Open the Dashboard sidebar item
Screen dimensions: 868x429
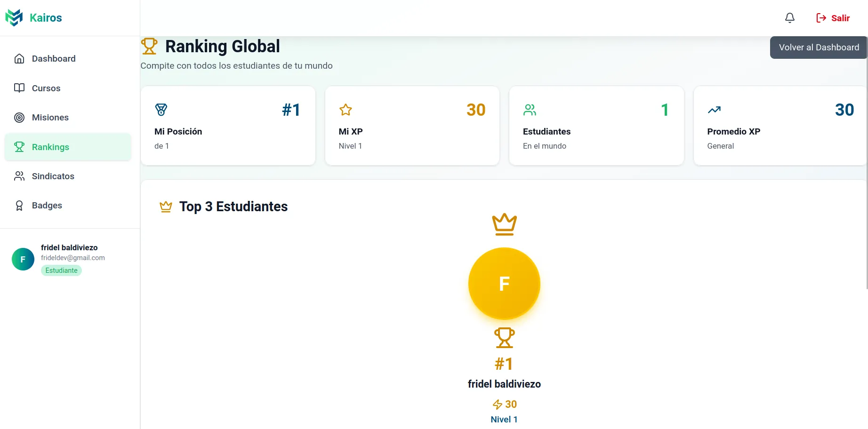pyautogui.click(x=53, y=59)
